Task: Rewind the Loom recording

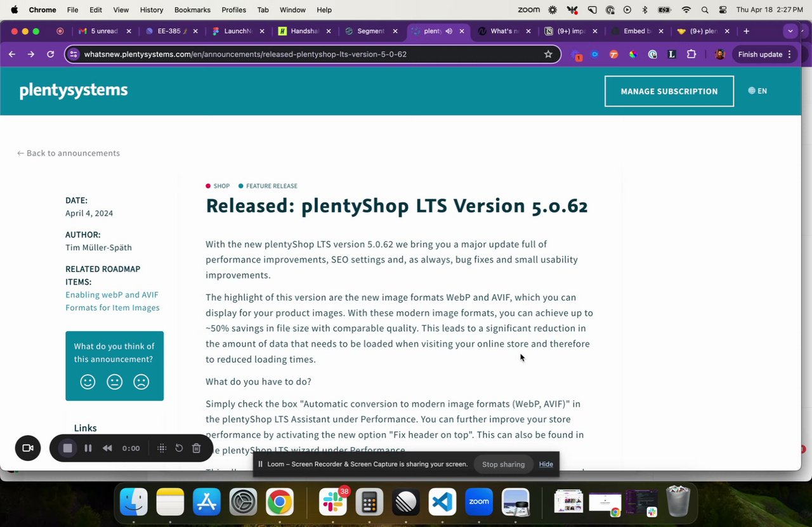Action: coord(107,448)
